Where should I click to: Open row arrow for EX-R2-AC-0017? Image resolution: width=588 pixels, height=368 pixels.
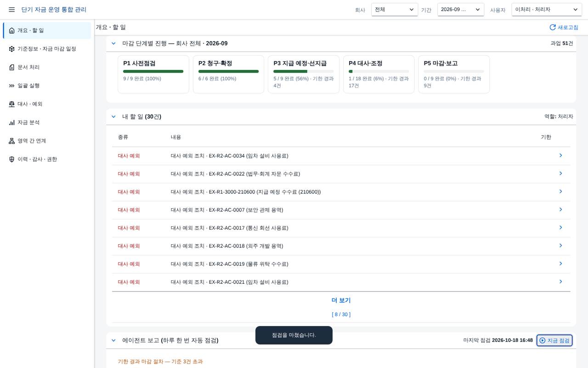(x=560, y=227)
